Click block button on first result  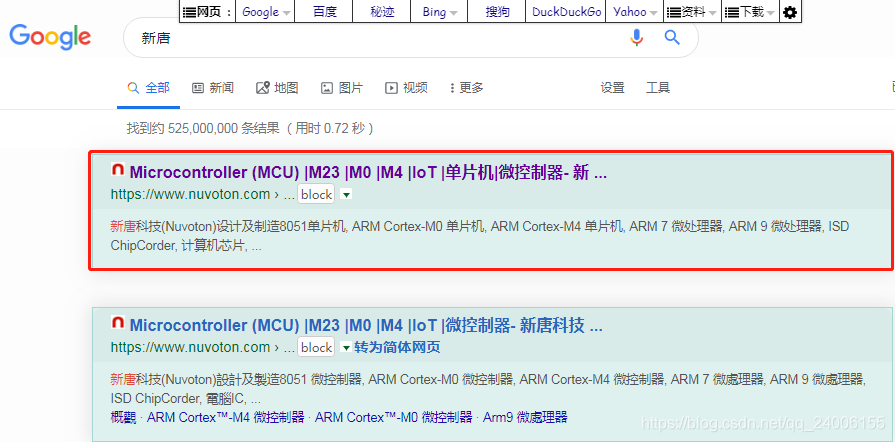pos(316,195)
